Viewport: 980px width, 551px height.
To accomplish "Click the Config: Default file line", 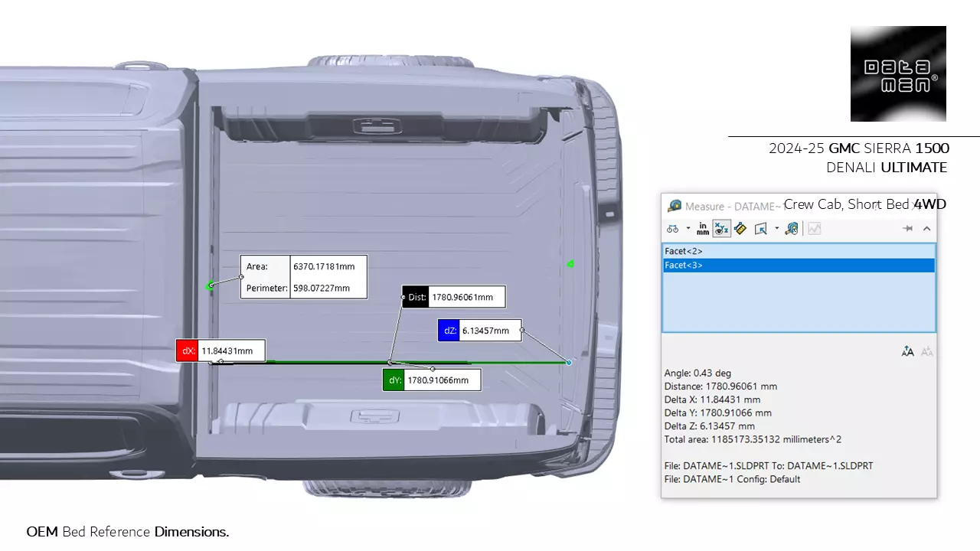I will click(x=732, y=479).
